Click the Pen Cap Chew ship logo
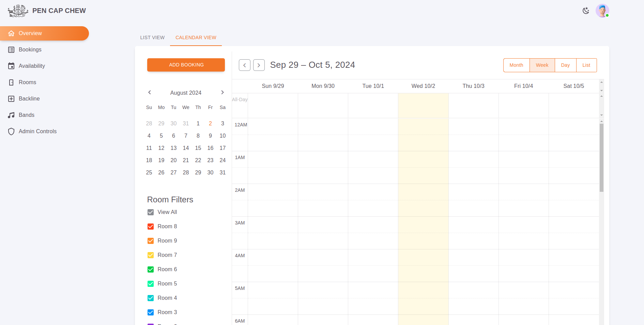 pyautogui.click(x=18, y=11)
